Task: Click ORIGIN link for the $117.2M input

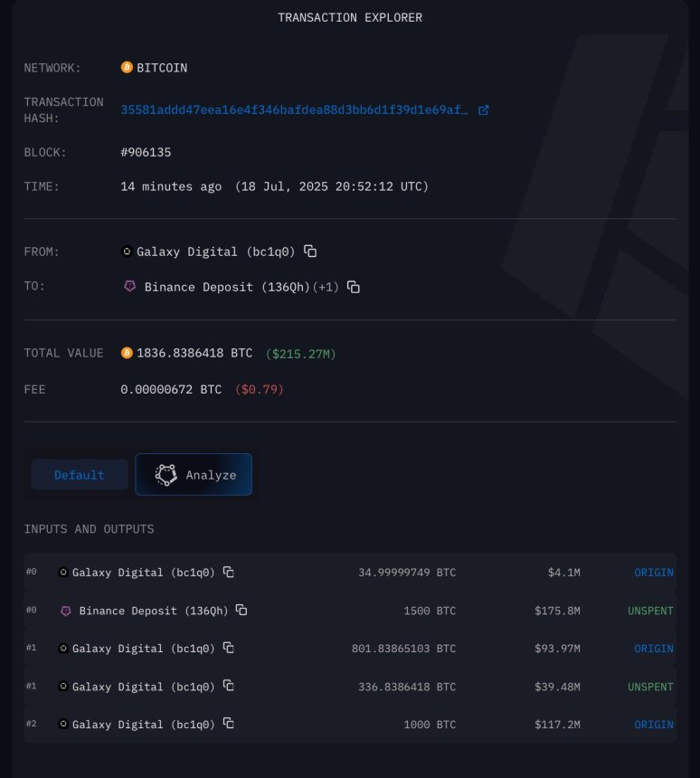Action: tap(653, 724)
